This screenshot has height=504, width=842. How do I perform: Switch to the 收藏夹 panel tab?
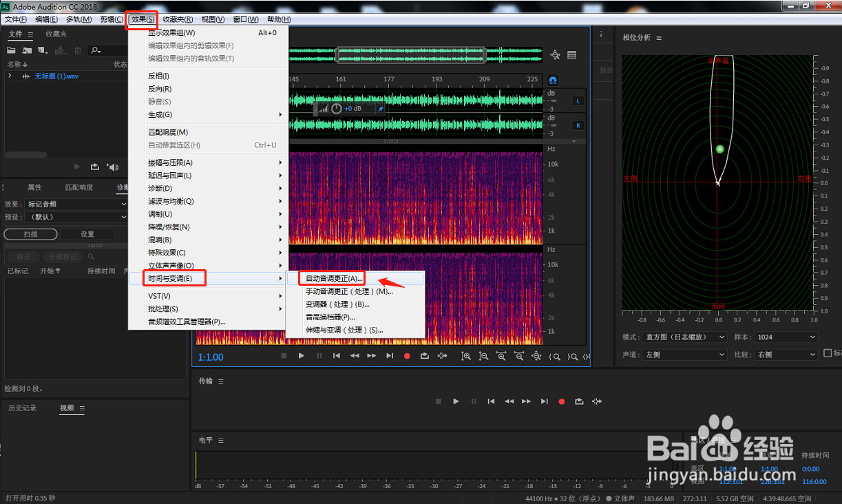[x=56, y=34]
